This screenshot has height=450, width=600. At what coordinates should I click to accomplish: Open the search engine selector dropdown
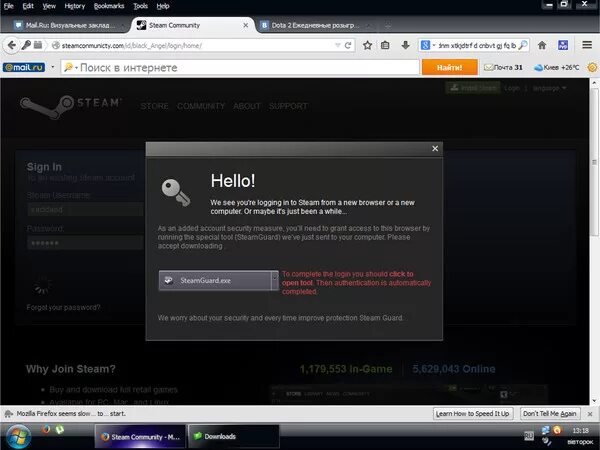click(434, 46)
